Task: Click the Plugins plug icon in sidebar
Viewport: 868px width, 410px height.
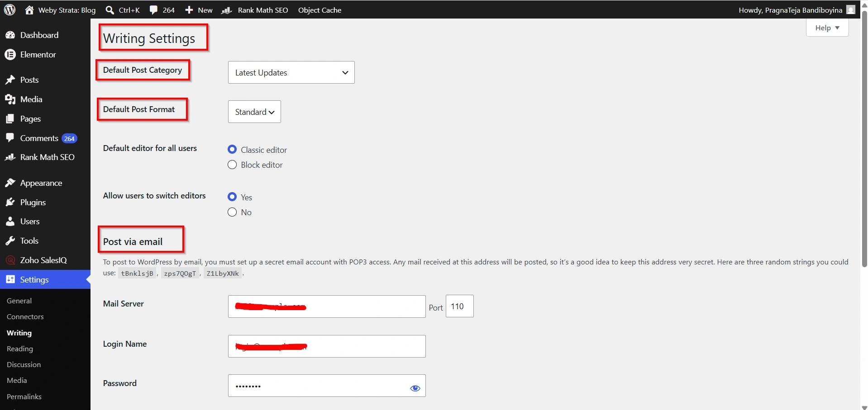Action: (10, 203)
